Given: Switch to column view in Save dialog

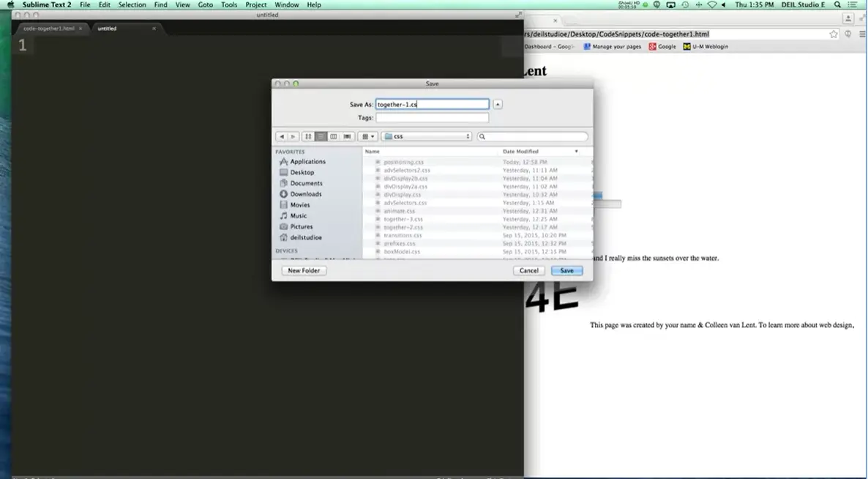Looking at the screenshot, I should 334,136.
